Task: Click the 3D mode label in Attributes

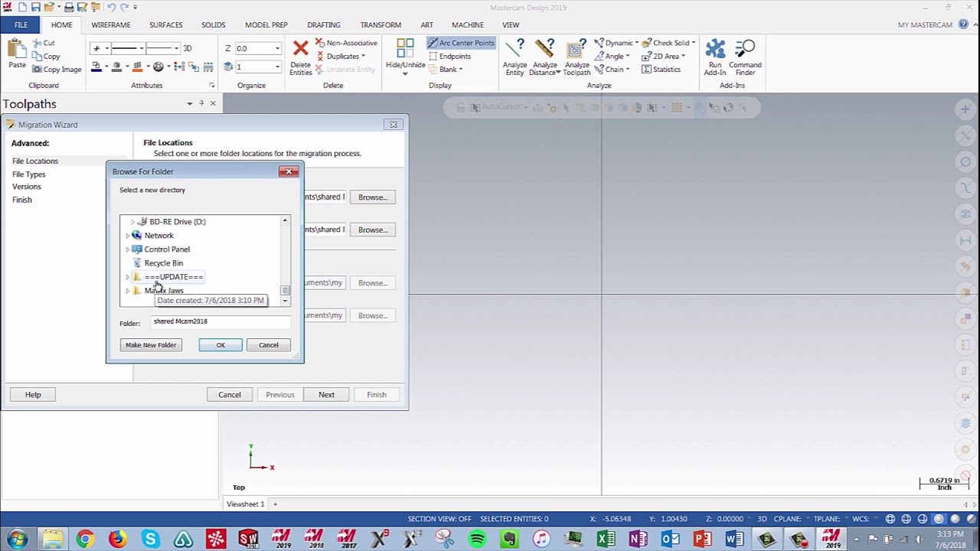Action: 187,48
